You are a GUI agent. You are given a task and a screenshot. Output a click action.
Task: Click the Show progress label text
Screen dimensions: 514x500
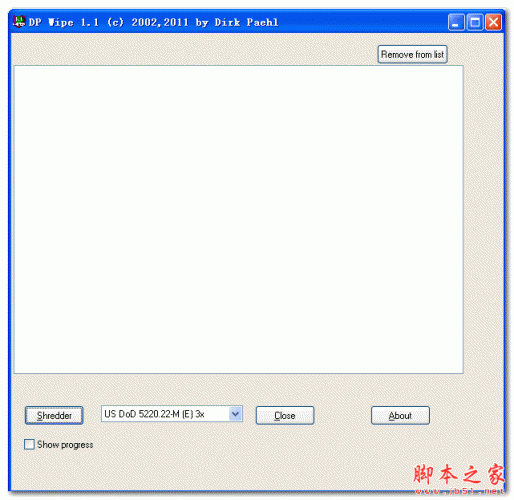(x=65, y=445)
